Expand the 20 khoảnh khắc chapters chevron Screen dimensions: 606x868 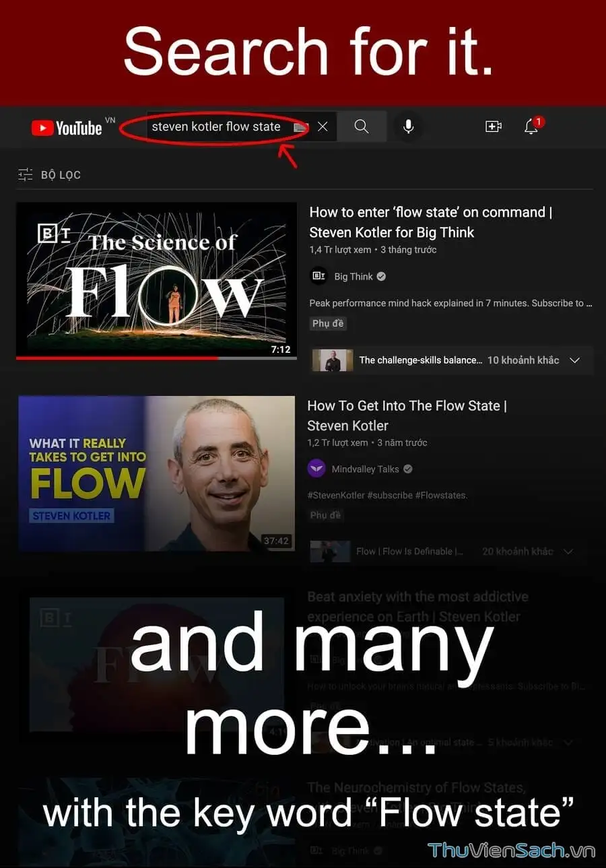point(568,552)
